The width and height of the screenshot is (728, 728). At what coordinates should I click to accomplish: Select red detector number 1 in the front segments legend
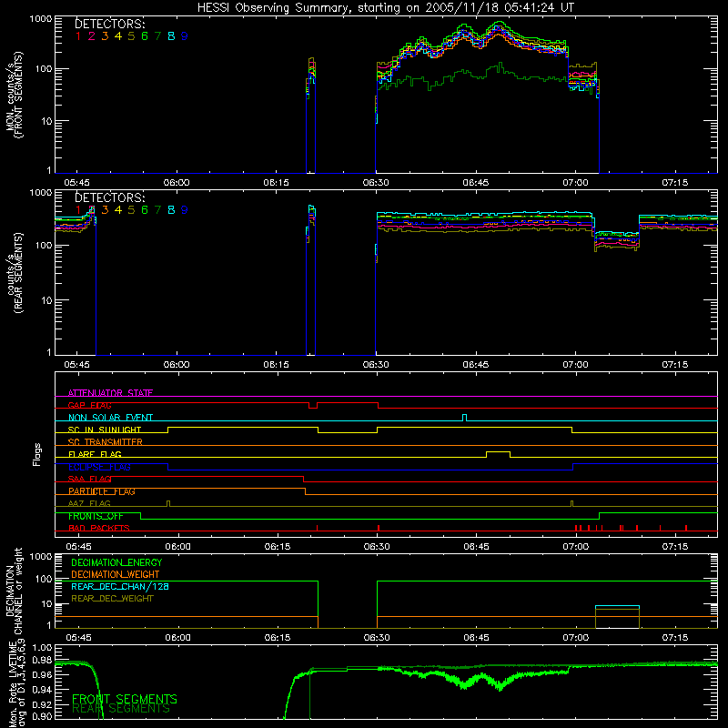pyautogui.click(x=78, y=36)
